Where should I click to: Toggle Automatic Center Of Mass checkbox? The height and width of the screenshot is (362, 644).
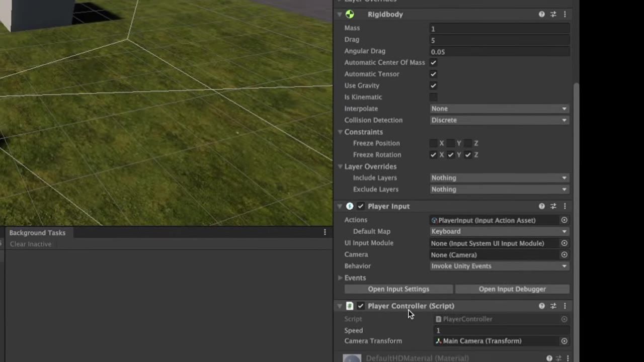(x=433, y=62)
